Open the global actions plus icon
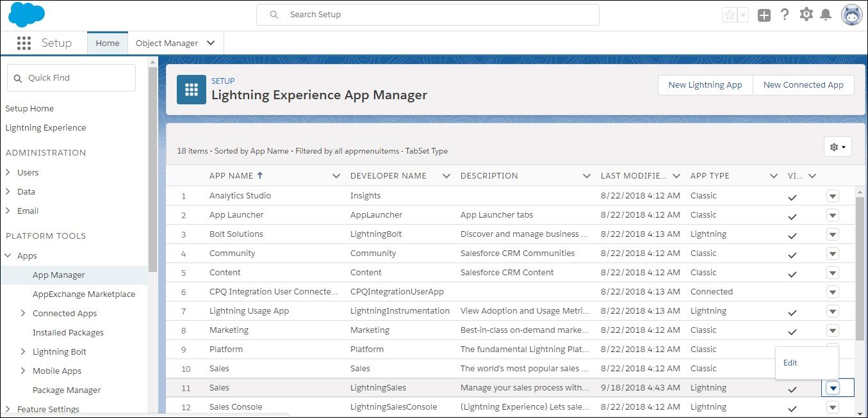Image resolution: width=868 pixels, height=418 pixels. pos(764,15)
